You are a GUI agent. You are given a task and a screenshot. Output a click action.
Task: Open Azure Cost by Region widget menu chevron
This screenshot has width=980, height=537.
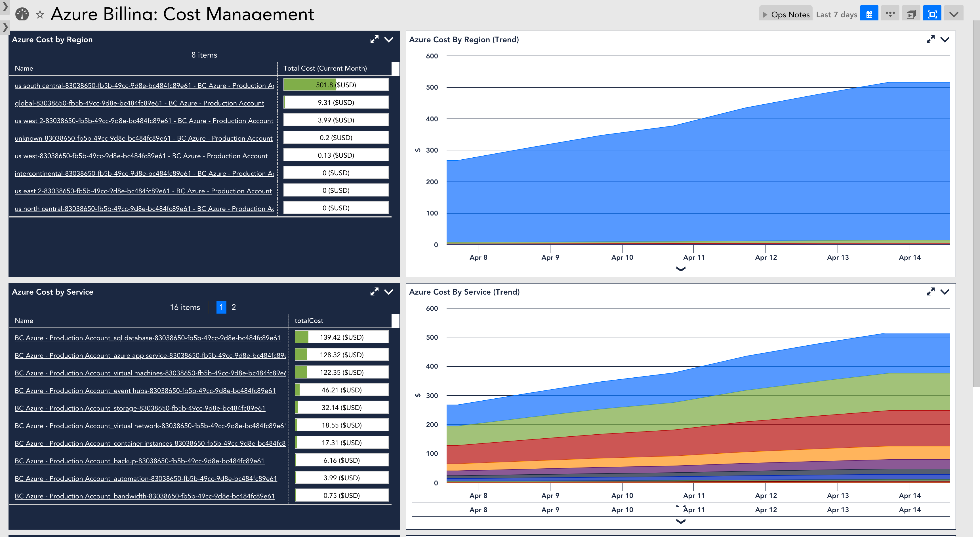click(x=388, y=39)
